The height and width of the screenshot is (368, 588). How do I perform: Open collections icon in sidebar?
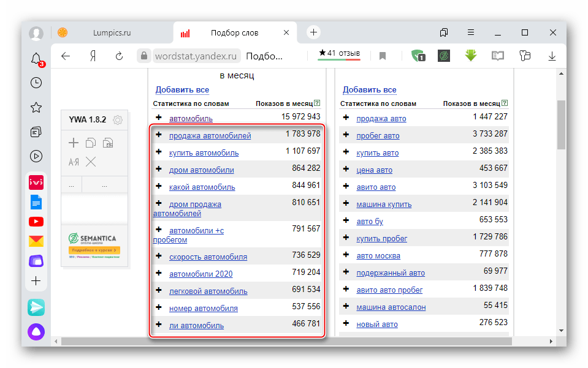[x=36, y=132]
